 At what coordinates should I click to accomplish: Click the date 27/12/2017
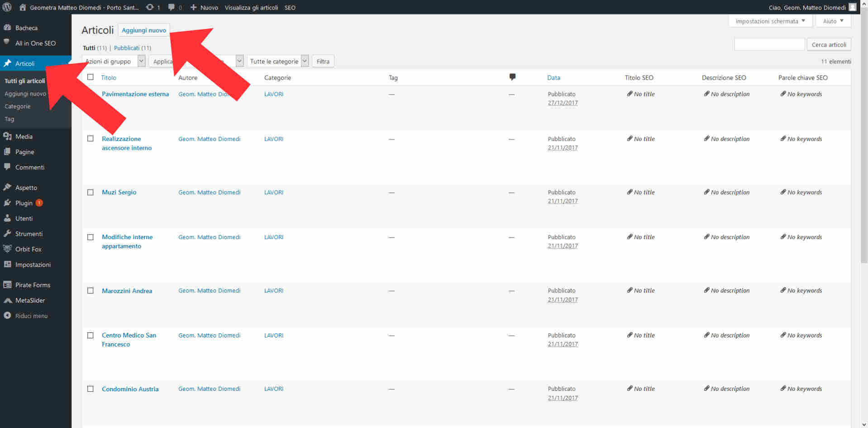[x=563, y=103]
